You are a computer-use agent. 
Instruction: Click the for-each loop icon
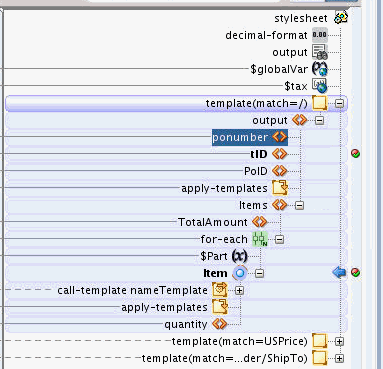pos(260,239)
